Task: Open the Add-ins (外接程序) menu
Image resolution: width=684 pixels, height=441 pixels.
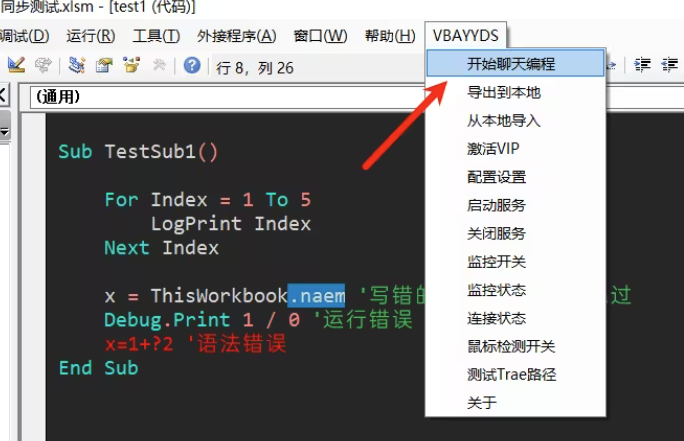Action: click(x=236, y=36)
